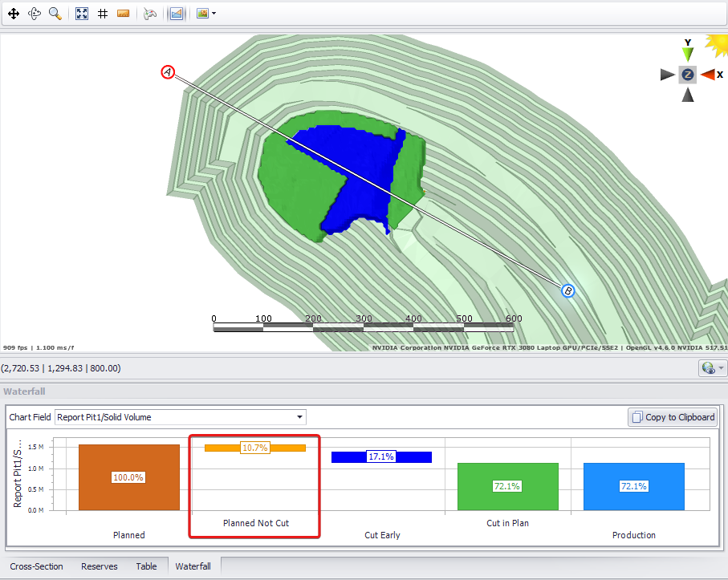The height and width of the screenshot is (580, 728).
Task: Switch to the Cross-Section tab
Action: [36, 566]
